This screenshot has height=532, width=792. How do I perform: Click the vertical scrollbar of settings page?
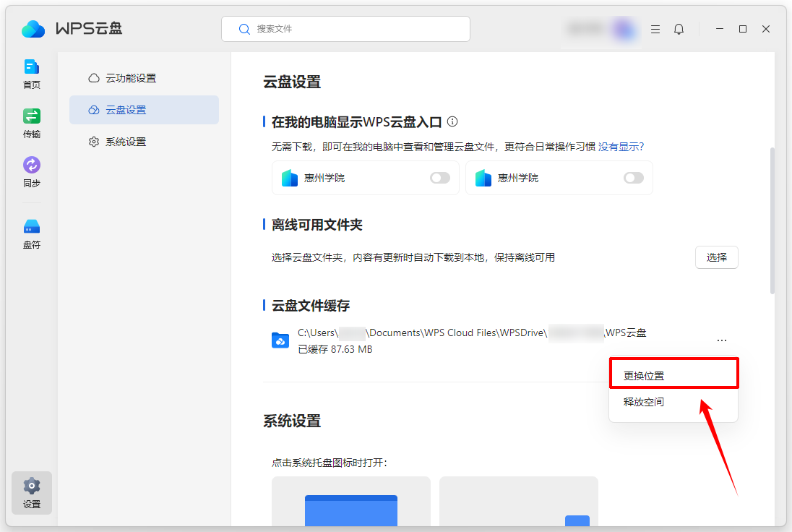pos(772,220)
